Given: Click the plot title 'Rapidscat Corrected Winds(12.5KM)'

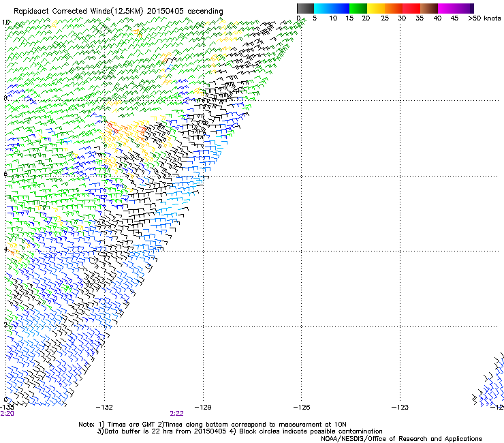Looking at the screenshot, I should click(78, 12).
